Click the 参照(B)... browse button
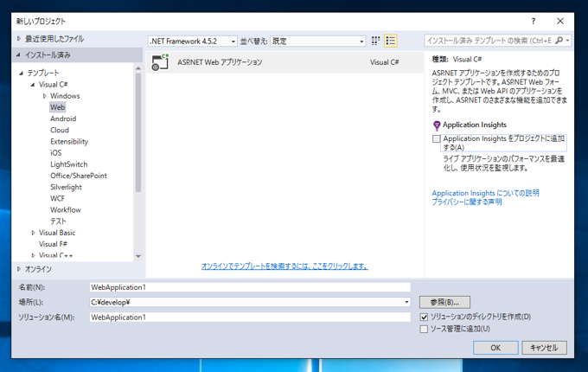 [444, 302]
